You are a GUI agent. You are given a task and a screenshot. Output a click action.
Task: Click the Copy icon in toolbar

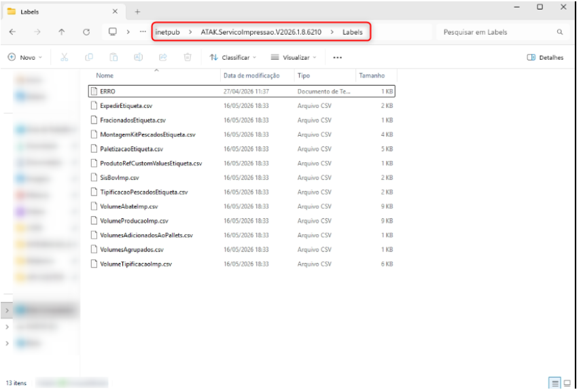tap(89, 57)
